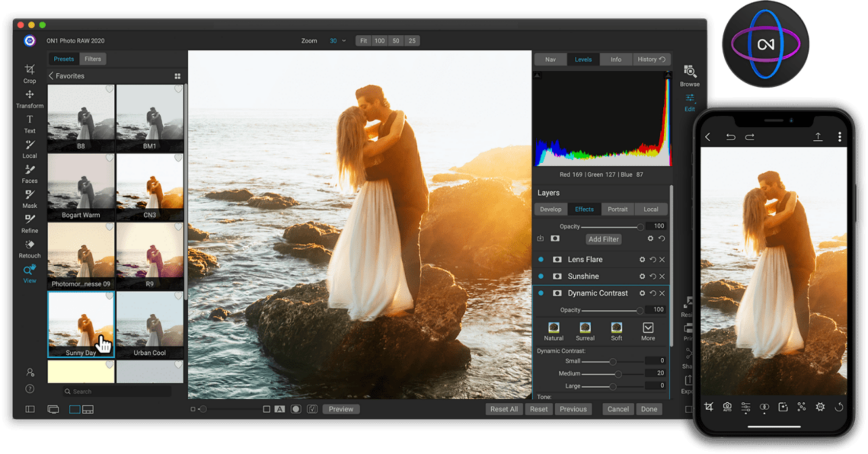The height and width of the screenshot is (454, 868).
Task: Select the Refine tool
Action: [x=29, y=224]
